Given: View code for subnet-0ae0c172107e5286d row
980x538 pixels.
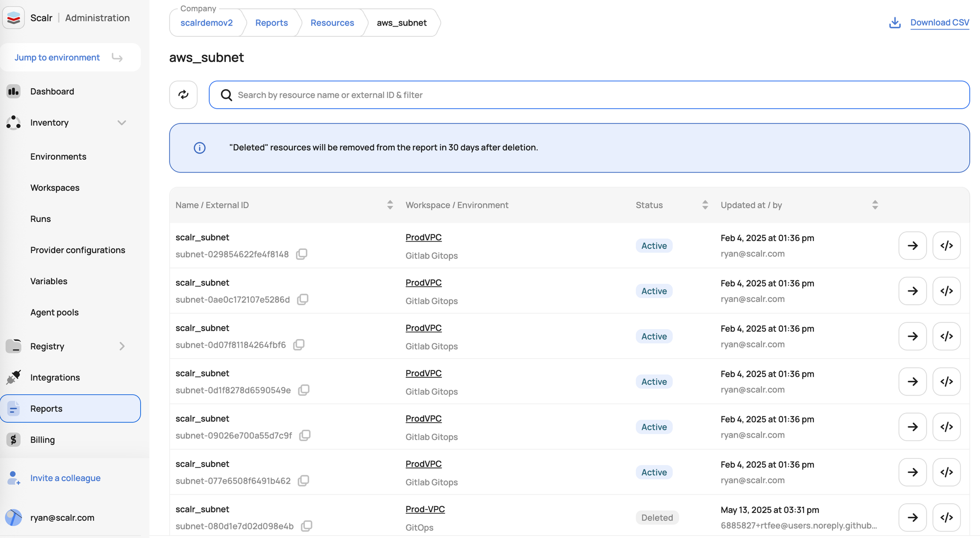Looking at the screenshot, I should tap(946, 291).
